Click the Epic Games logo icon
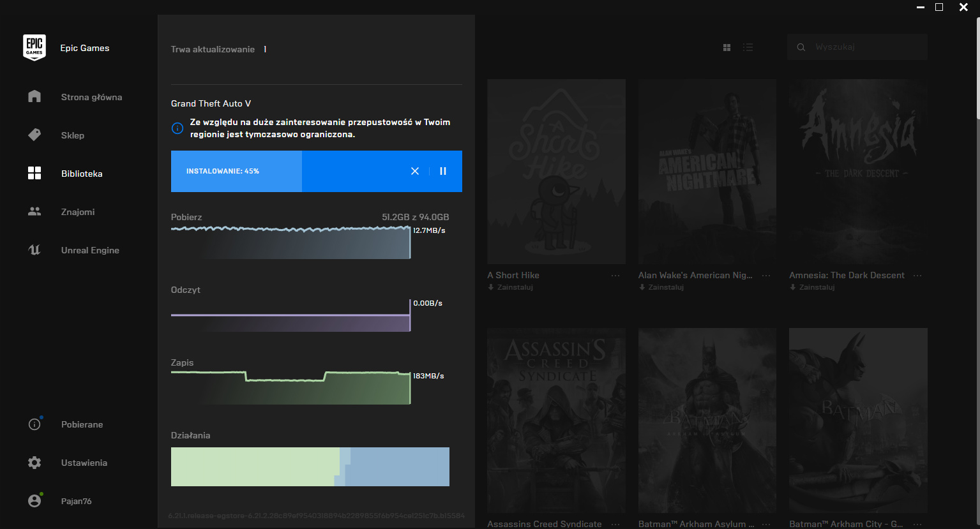This screenshot has width=980, height=529. [x=34, y=48]
